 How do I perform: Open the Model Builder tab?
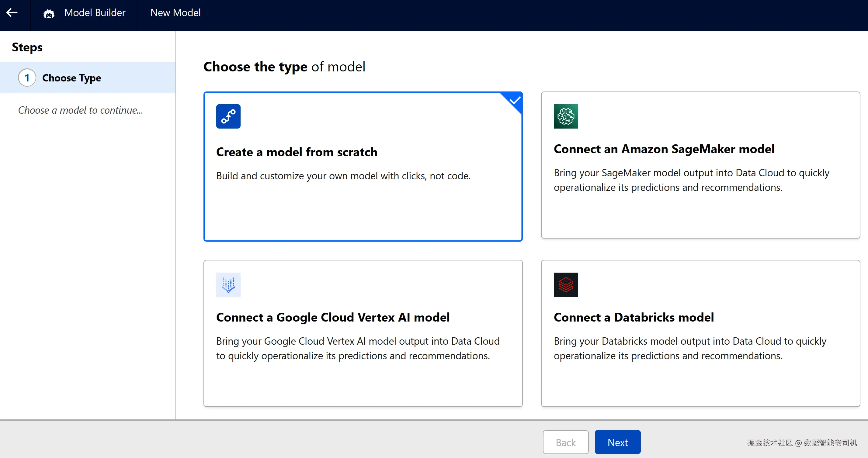pos(95,13)
